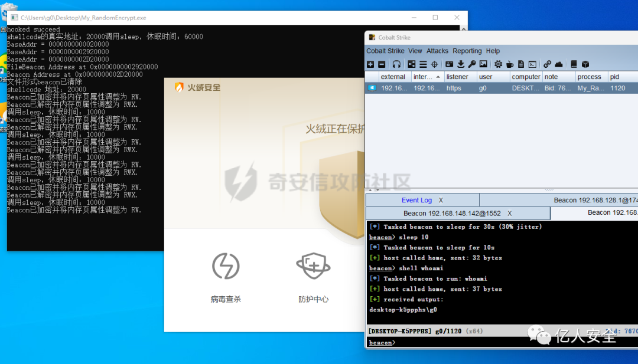Set up Java signed applet coffee cup icon
Image resolution: width=638 pixels, height=364 pixels.
[509, 64]
